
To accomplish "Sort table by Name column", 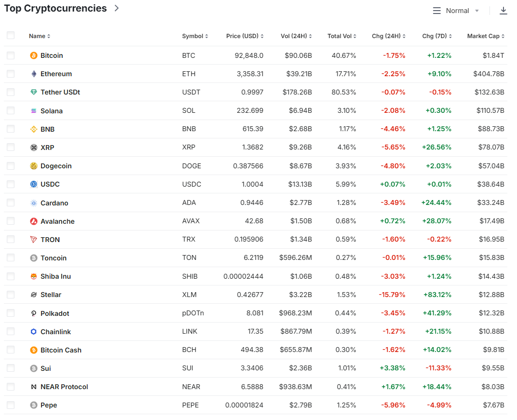I will coord(40,36).
